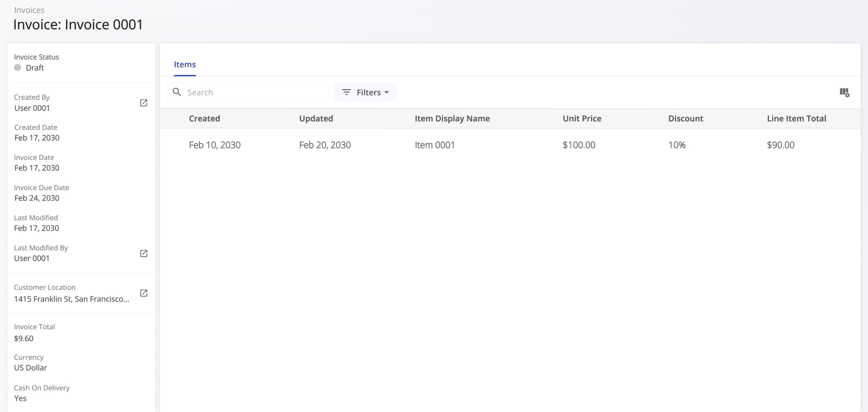This screenshot has height=412, width=868.
Task: Switch to the Items tab
Action: (185, 64)
